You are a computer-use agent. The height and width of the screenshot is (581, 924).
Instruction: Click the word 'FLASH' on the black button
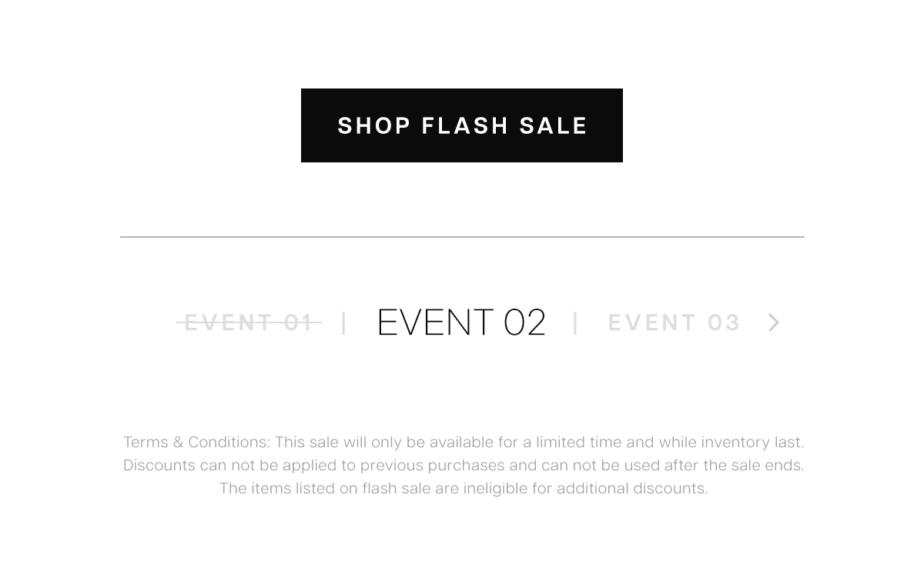[x=465, y=125]
